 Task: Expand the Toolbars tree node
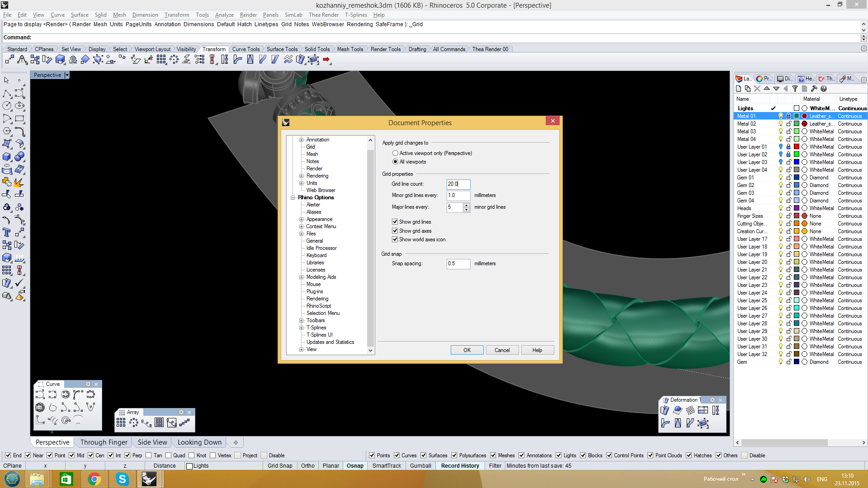point(302,320)
